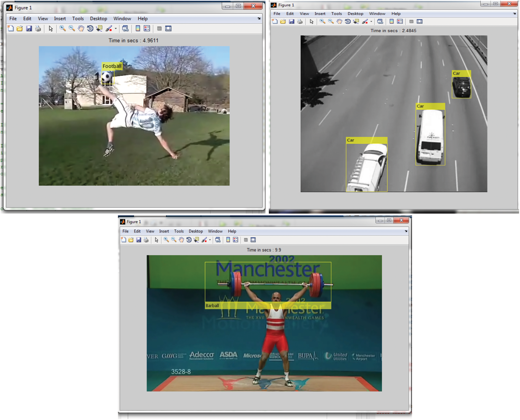Click Save icon in football figure toolbar
This screenshot has height=420, width=520.
29,29
